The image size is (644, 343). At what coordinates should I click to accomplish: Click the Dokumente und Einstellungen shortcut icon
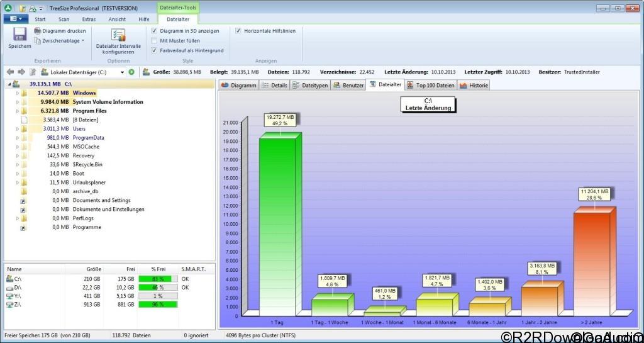pyautogui.click(x=23, y=210)
